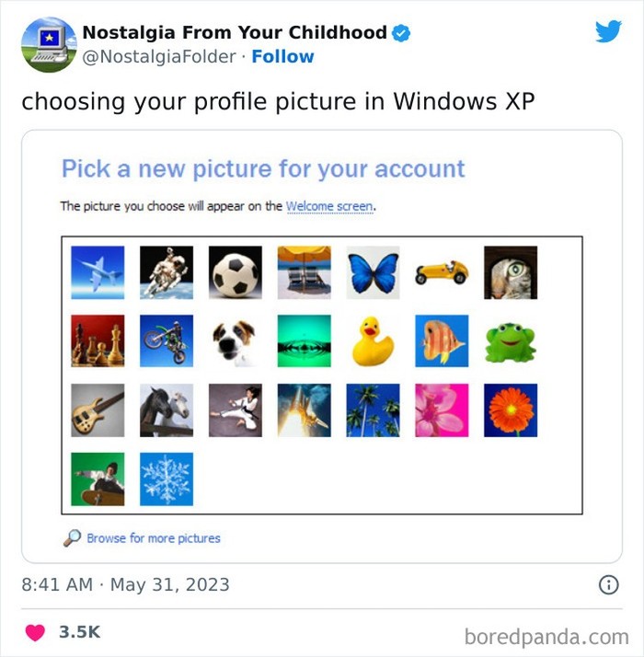Click the magnifying glass browse icon
This screenshot has width=644, height=657.
point(72,538)
